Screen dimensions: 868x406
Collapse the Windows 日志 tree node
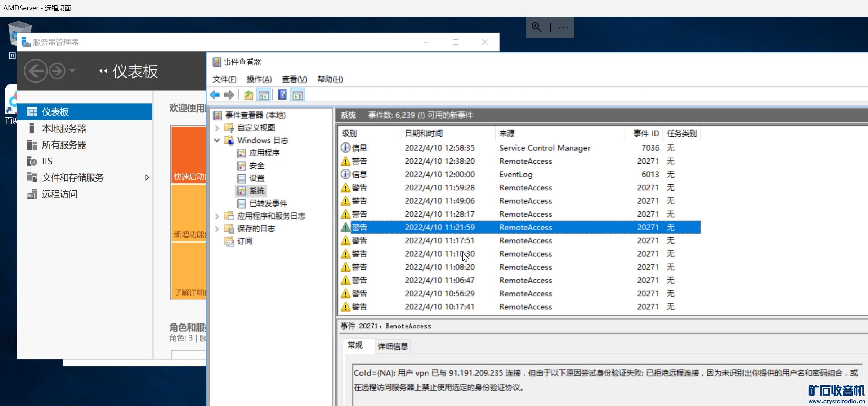coord(217,140)
